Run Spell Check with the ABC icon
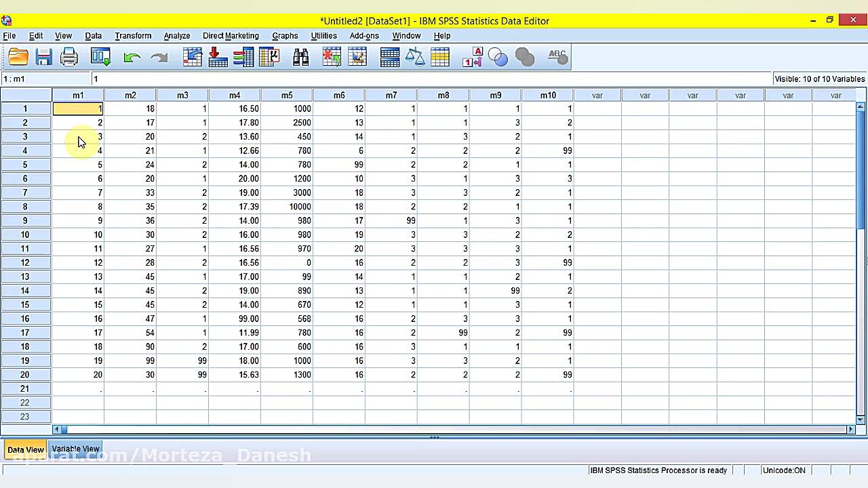The width and height of the screenshot is (868, 488). click(557, 57)
